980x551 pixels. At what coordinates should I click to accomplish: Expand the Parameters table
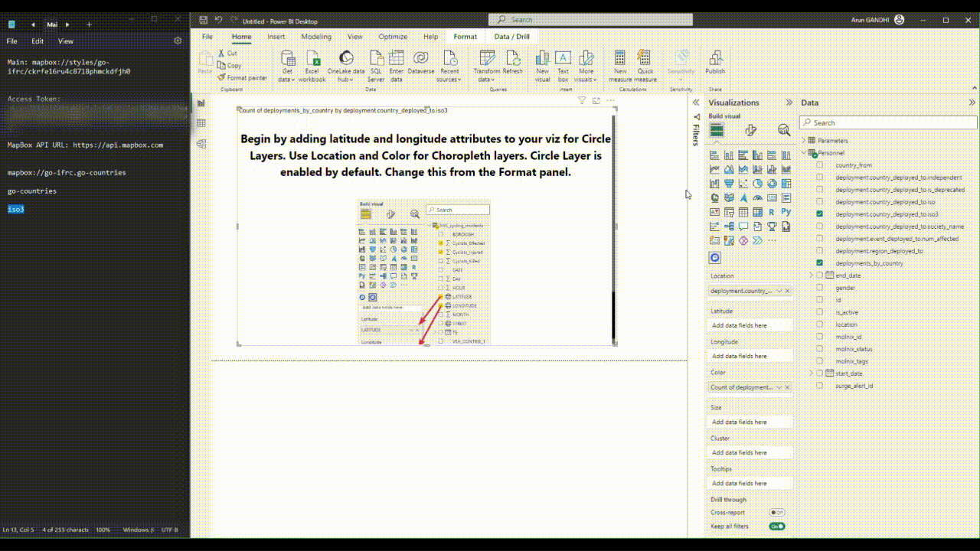point(805,141)
